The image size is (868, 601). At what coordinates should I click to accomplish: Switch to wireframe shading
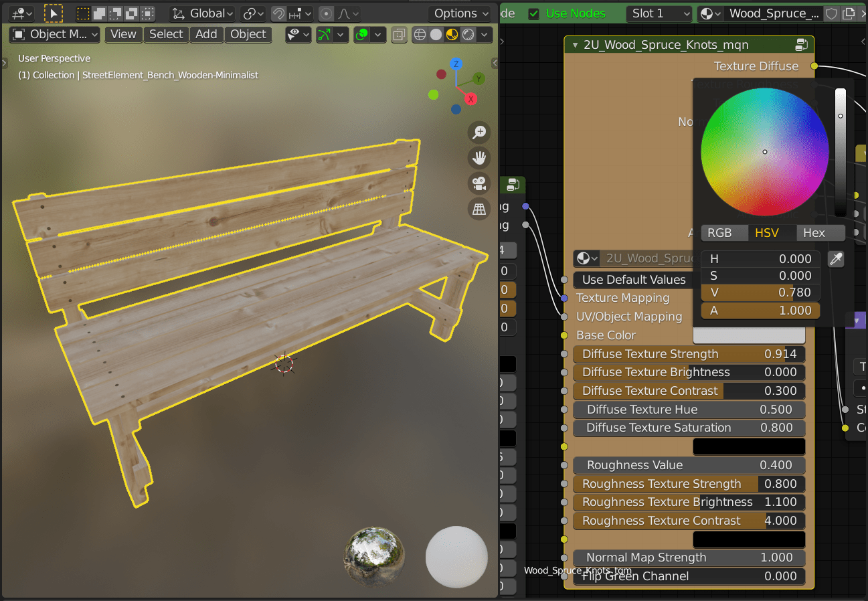(x=420, y=34)
